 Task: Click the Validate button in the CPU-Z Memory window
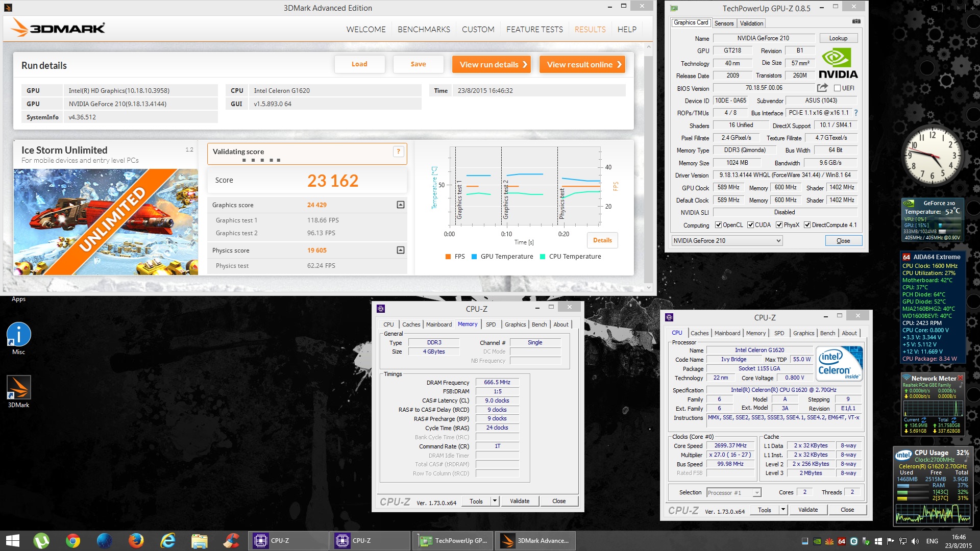[x=520, y=501]
